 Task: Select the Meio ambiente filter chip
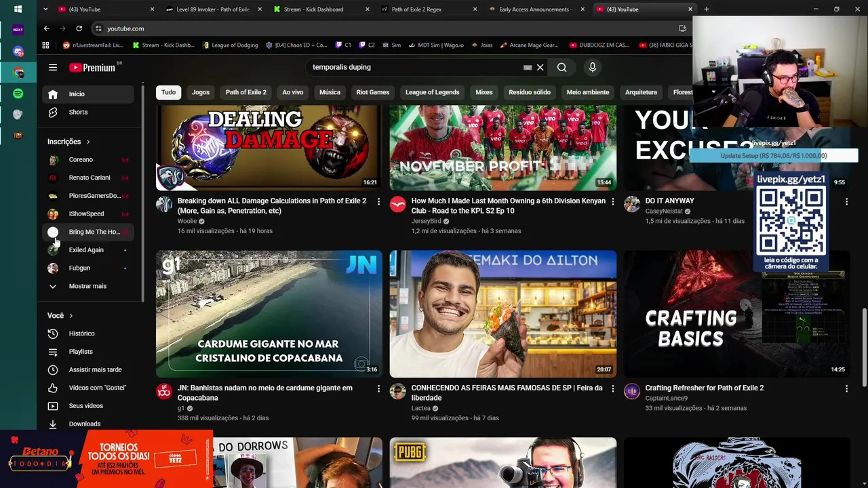coord(588,92)
